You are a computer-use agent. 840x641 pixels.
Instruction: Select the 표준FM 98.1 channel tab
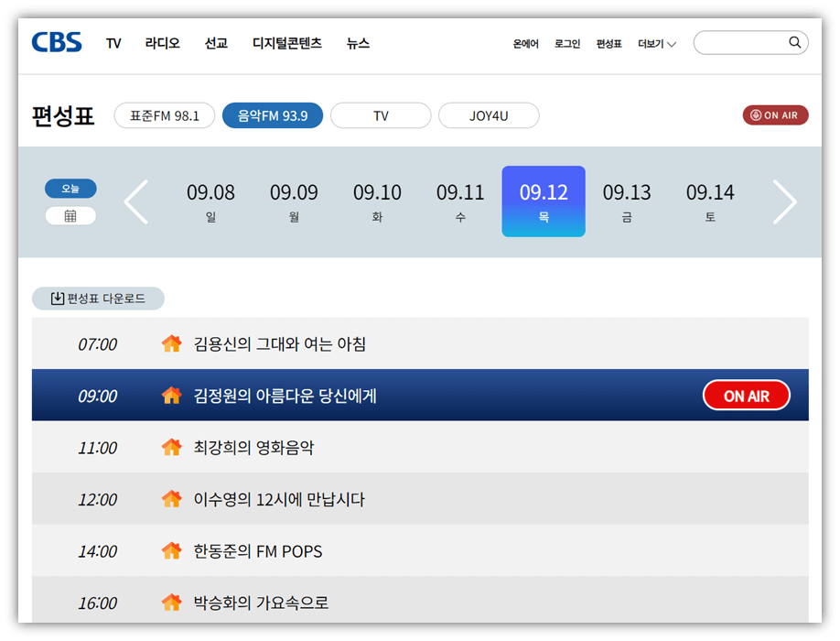tap(165, 116)
